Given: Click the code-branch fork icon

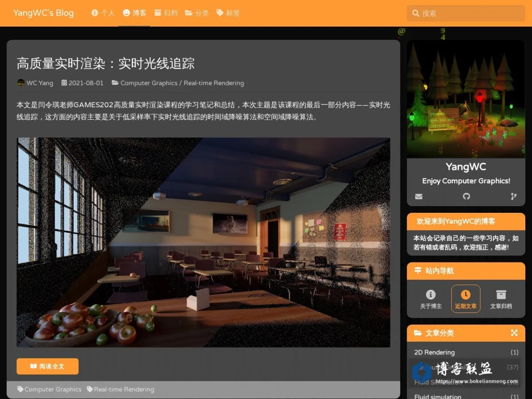Looking at the screenshot, I should click(514, 196).
